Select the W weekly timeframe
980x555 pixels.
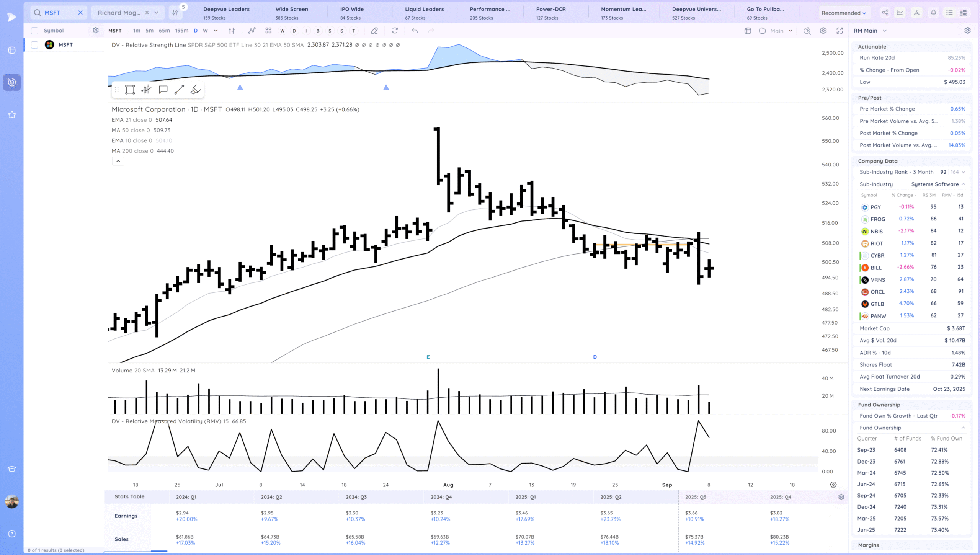point(205,31)
